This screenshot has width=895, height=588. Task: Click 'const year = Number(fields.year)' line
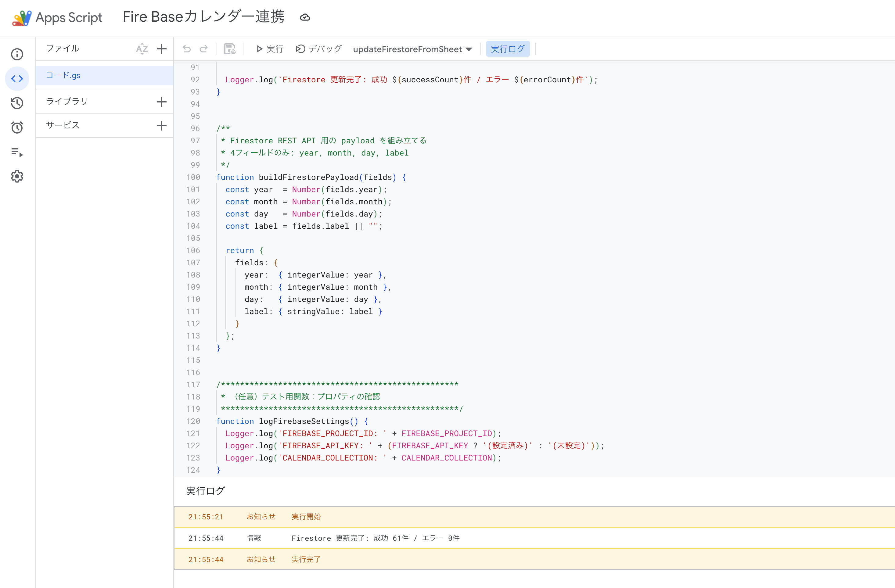pyautogui.click(x=306, y=189)
